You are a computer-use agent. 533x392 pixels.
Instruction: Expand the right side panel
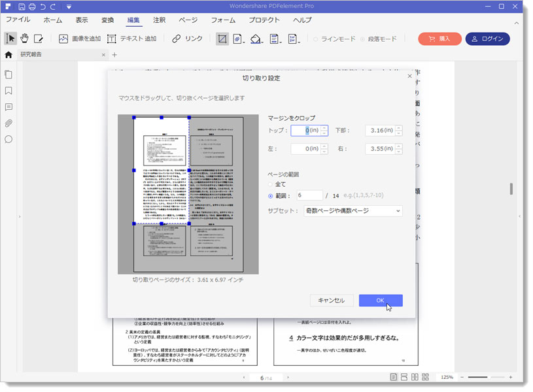pyautogui.click(x=519, y=216)
